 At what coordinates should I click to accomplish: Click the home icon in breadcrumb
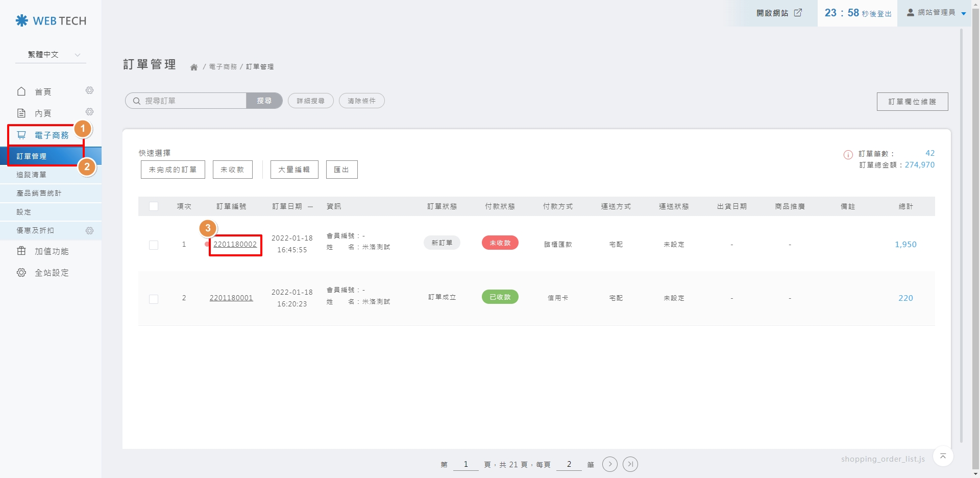(194, 67)
